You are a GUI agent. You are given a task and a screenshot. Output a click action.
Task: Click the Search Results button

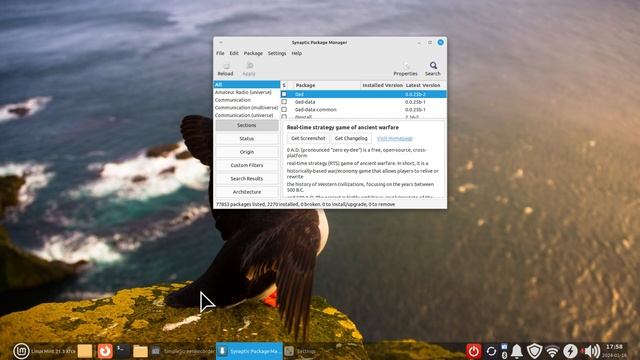[x=247, y=178]
